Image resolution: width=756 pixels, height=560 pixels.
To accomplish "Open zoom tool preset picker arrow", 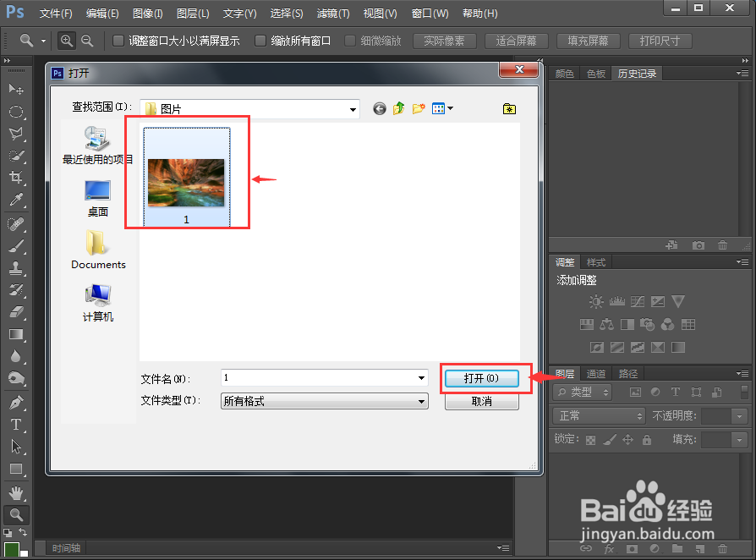I will [x=43, y=41].
